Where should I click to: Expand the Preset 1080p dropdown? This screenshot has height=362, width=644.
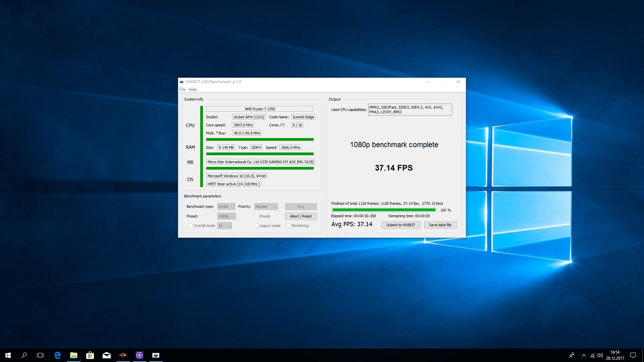226,216
